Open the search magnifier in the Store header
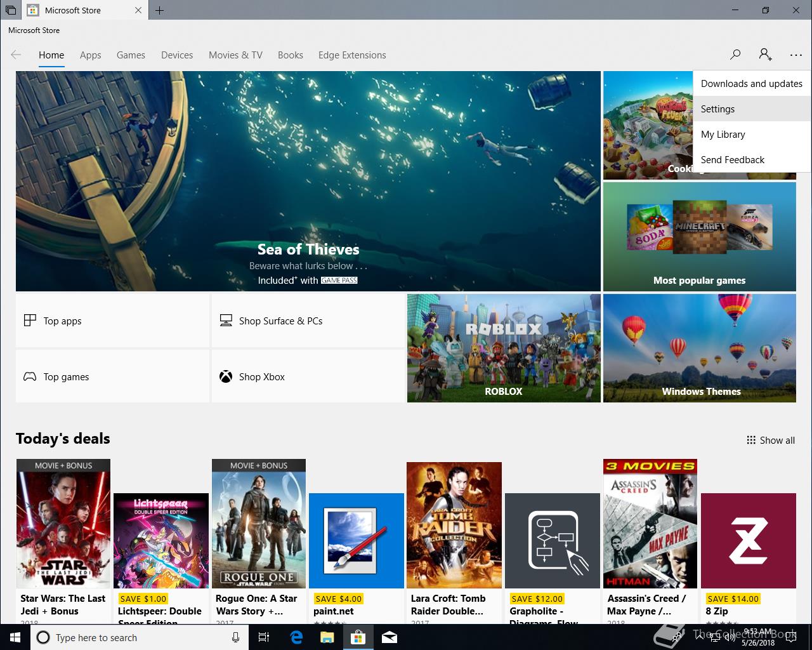Screen dimensions: 812x650 [x=735, y=55]
